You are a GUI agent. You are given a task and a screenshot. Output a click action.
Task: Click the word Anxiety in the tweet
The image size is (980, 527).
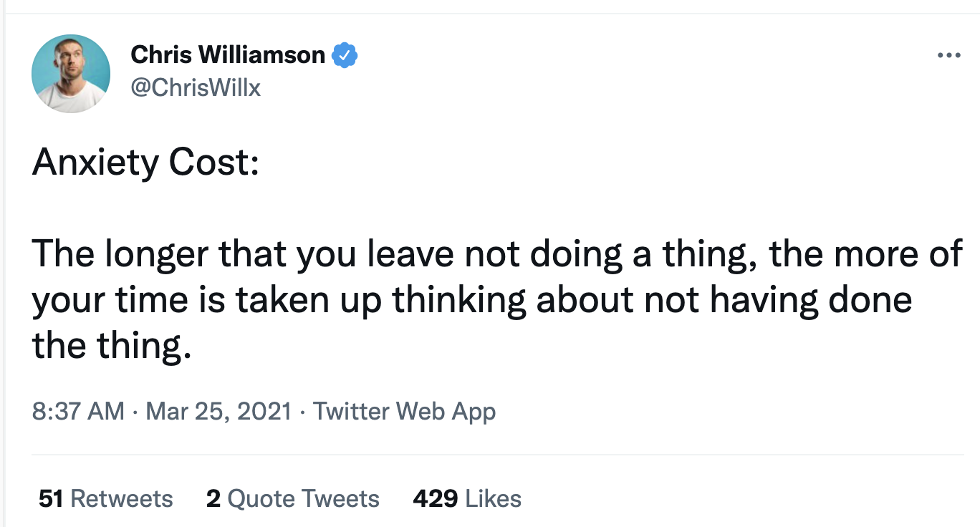coord(96,163)
